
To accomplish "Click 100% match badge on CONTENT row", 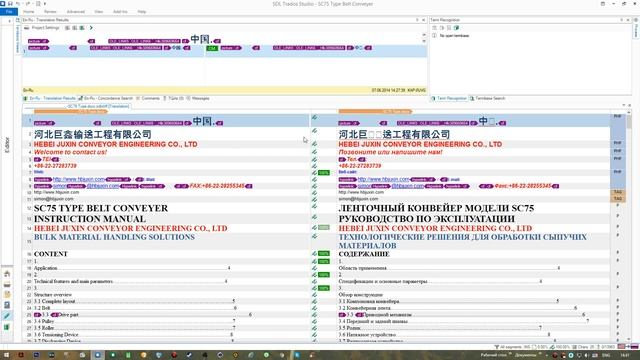I will pyautogui.click(x=324, y=254).
